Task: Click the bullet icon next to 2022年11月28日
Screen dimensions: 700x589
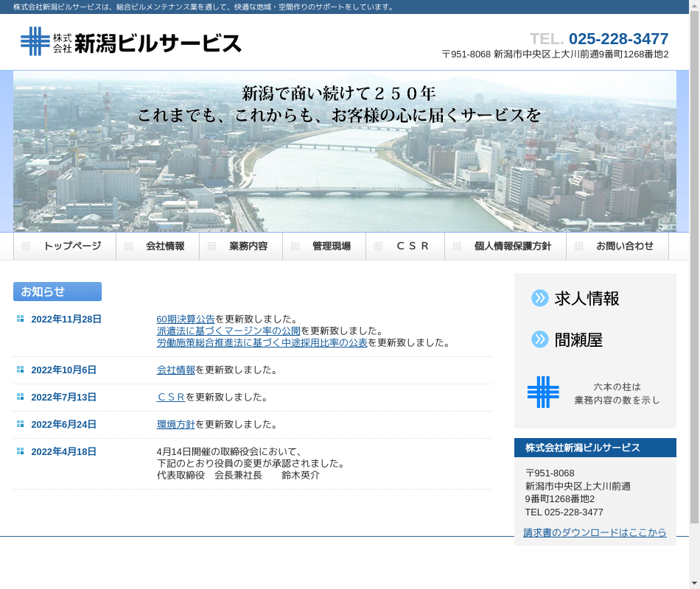Action: (21, 319)
